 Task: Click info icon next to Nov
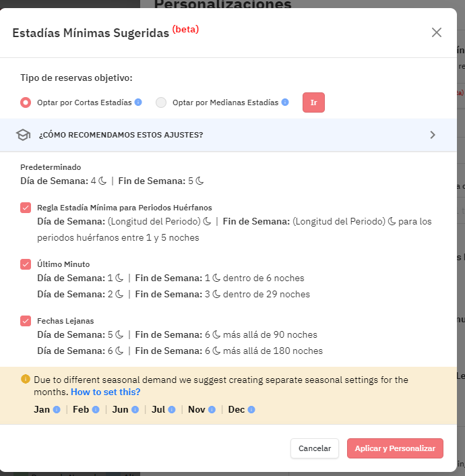pyautogui.click(x=212, y=409)
